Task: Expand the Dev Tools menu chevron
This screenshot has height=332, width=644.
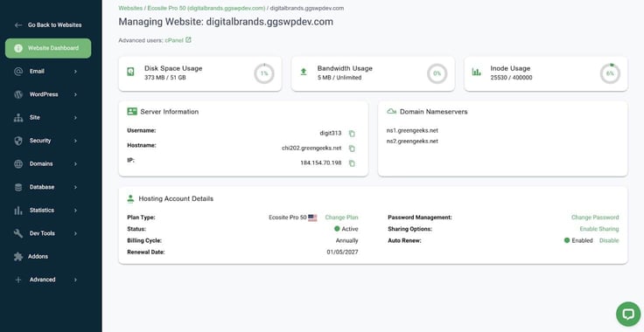Action: click(75, 233)
